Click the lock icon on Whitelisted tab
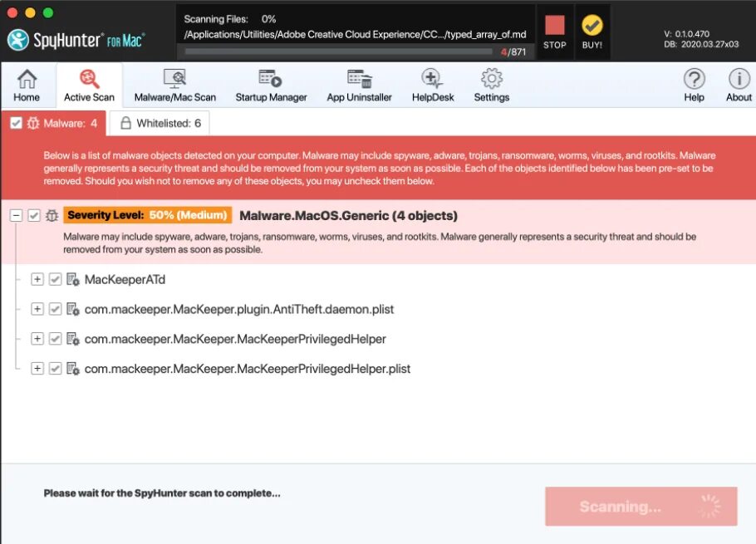This screenshot has height=544, width=756. tap(125, 123)
